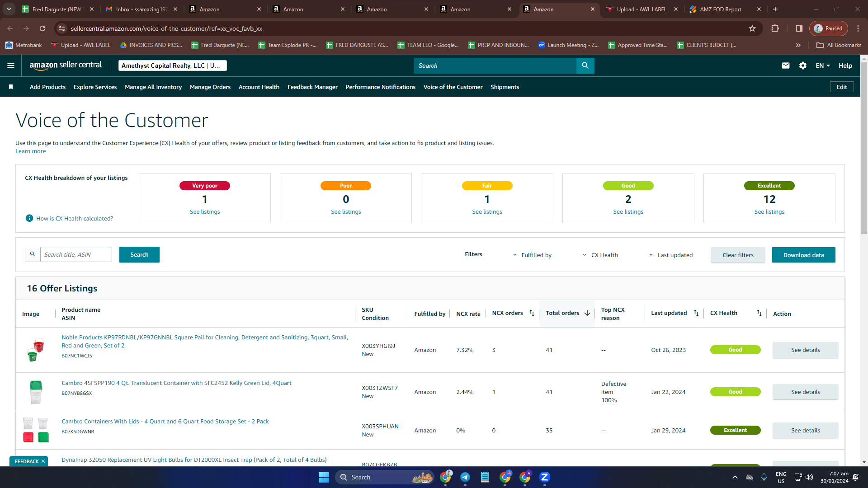Open the Help link in header
Screen dimensions: 868x488
click(x=845, y=66)
